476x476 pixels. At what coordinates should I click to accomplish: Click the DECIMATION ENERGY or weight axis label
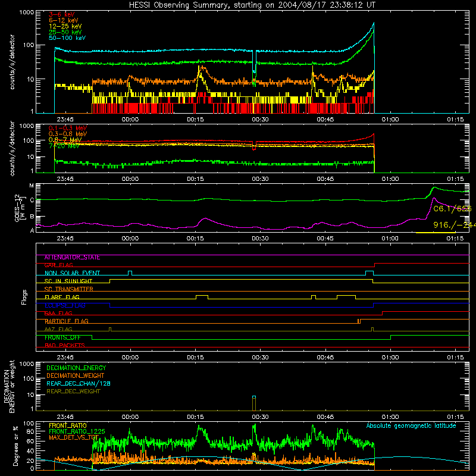click(9, 386)
